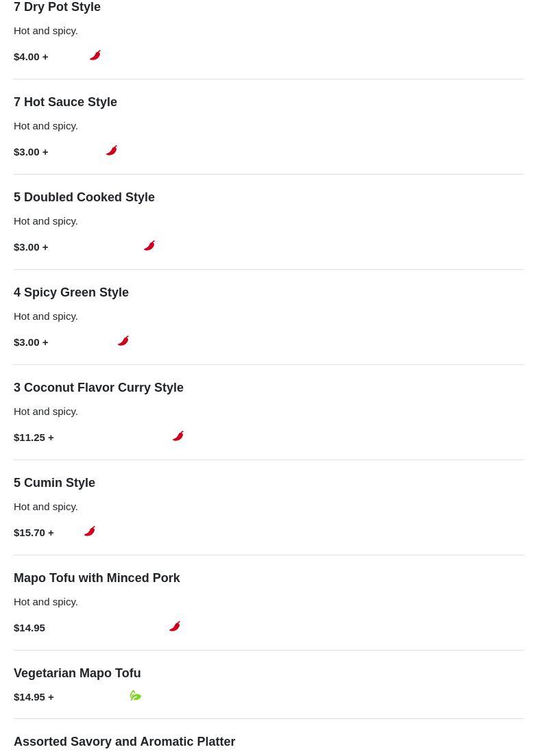Open Assorted Savory and Aromatic Platter
Image resolution: width=538 pixels, height=756 pixels.
pyautogui.click(x=124, y=742)
